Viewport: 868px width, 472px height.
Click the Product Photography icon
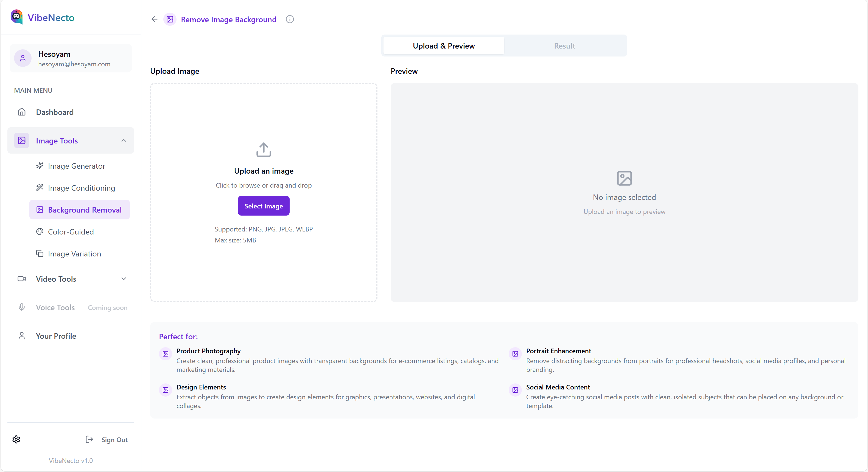click(166, 354)
